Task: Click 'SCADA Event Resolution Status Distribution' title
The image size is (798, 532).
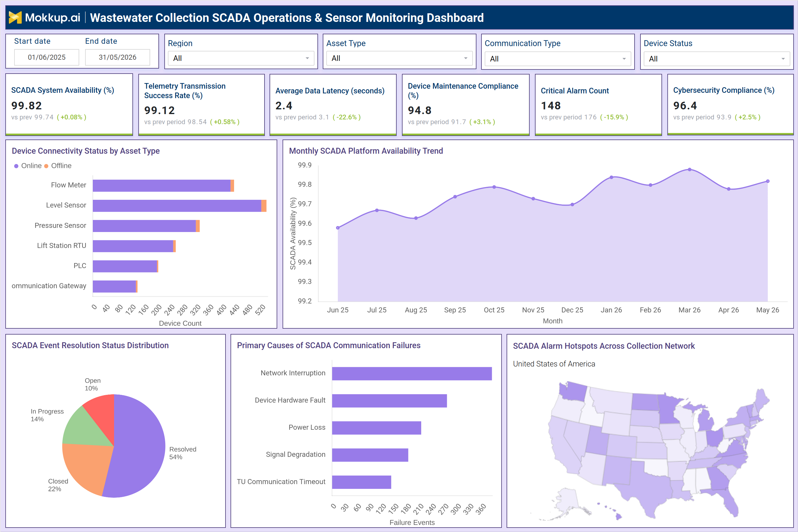Action: tap(90, 346)
